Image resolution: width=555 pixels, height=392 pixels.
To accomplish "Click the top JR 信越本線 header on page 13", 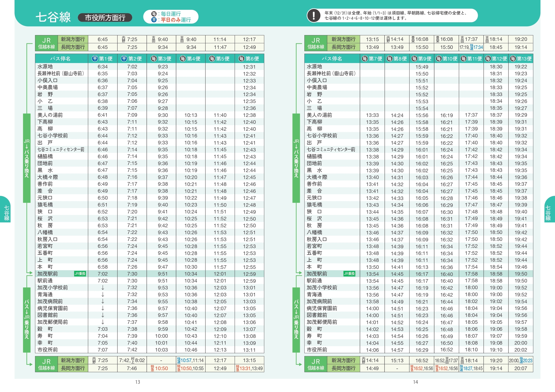I will coord(46,43).
